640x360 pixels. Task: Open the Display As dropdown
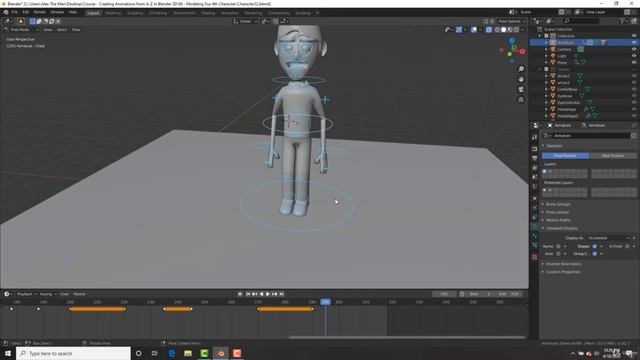click(x=608, y=238)
